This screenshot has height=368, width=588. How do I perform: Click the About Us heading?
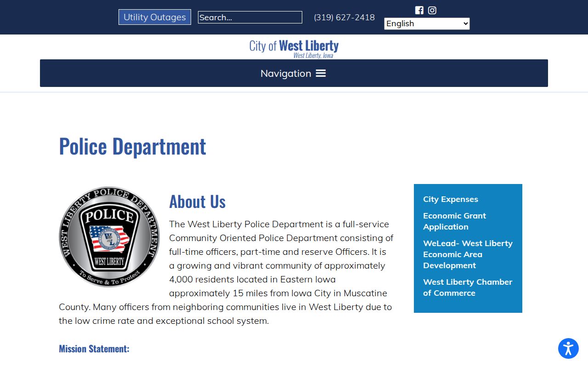(197, 201)
